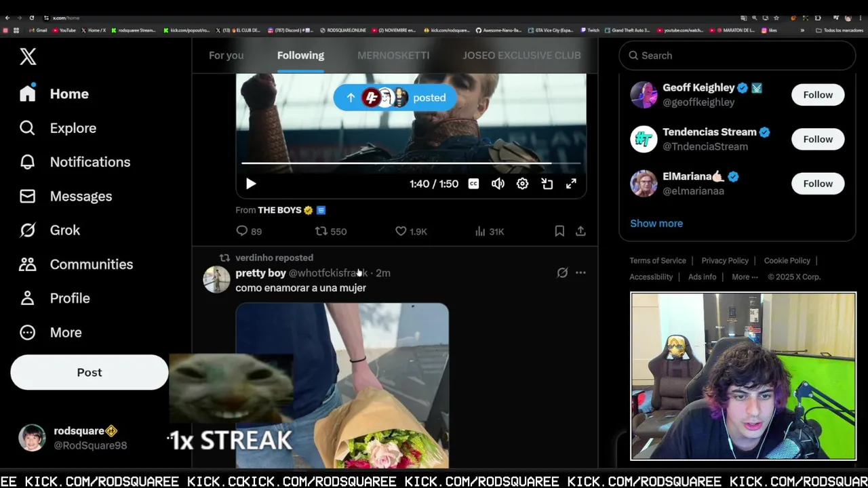Open Home from the sidebar
868x488 pixels.
pos(54,94)
